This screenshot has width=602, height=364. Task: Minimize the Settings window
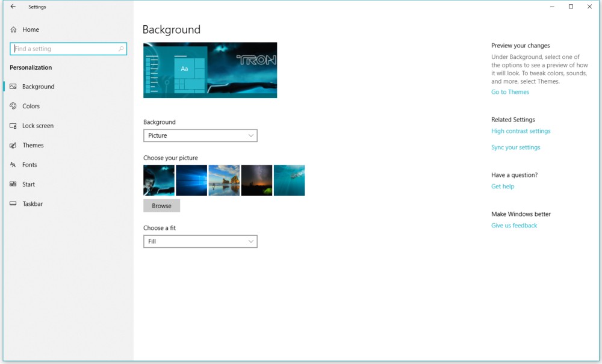(x=552, y=7)
